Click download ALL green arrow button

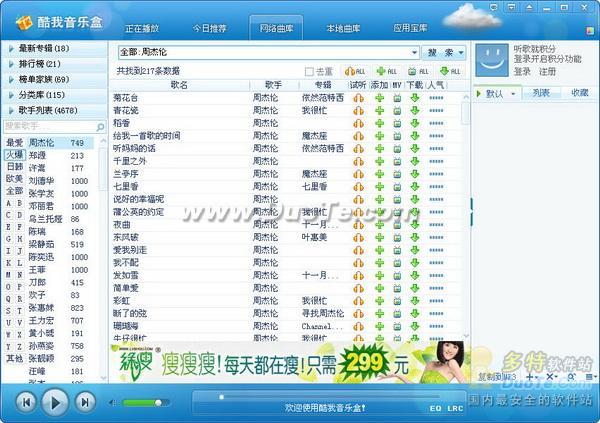coord(450,71)
